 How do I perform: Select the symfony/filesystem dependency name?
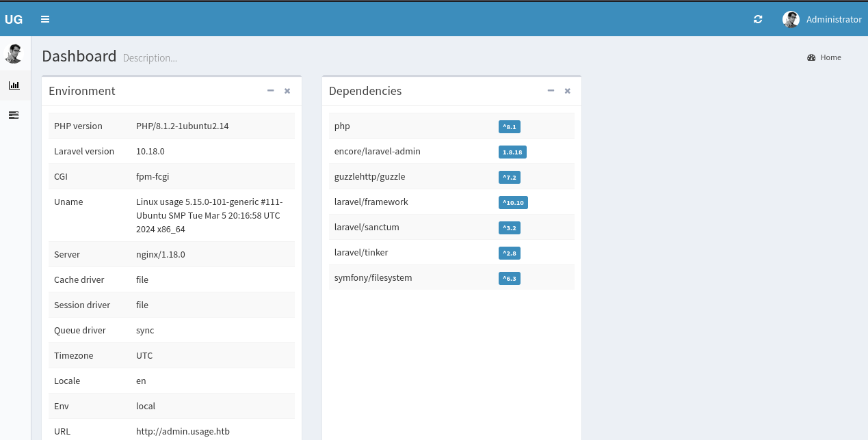[373, 277]
